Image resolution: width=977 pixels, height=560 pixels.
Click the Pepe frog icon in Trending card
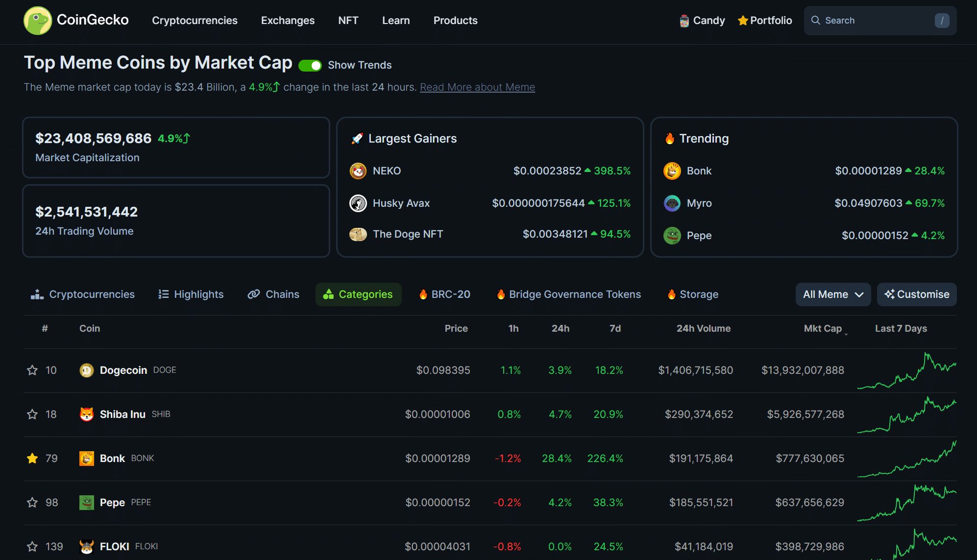[672, 236]
